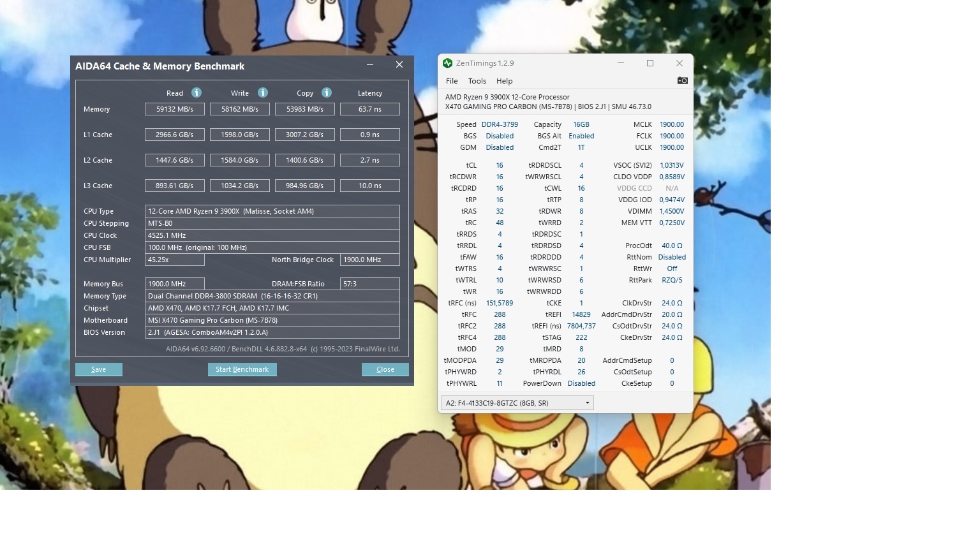Viewport: 980px width, 551px height.
Task: Close the AIDA64 window with the X
Action: coord(399,65)
